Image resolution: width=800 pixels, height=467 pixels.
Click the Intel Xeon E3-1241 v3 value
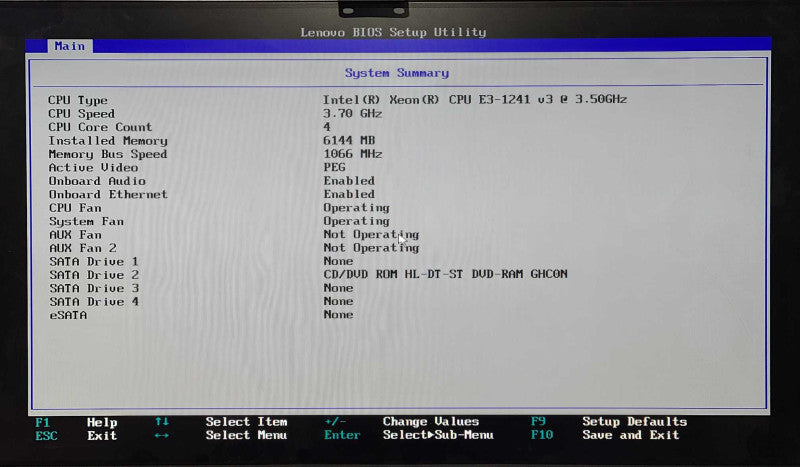coord(474,100)
